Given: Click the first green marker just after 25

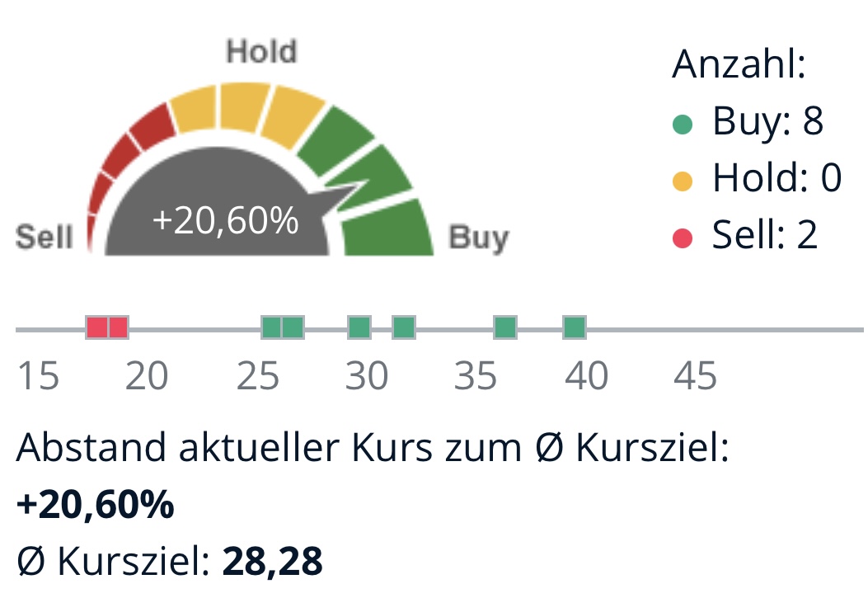Looking at the screenshot, I should click(272, 327).
